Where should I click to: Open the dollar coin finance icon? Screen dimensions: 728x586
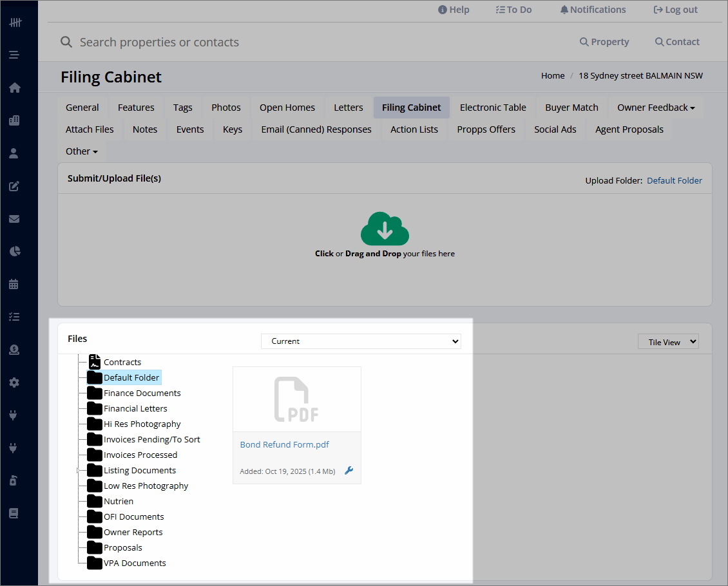(x=14, y=350)
